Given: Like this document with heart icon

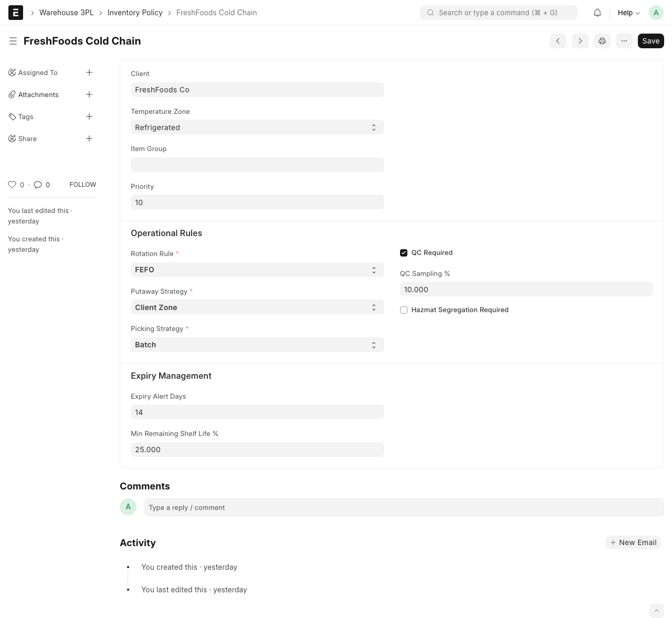Looking at the screenshot, I should [12, 185].
